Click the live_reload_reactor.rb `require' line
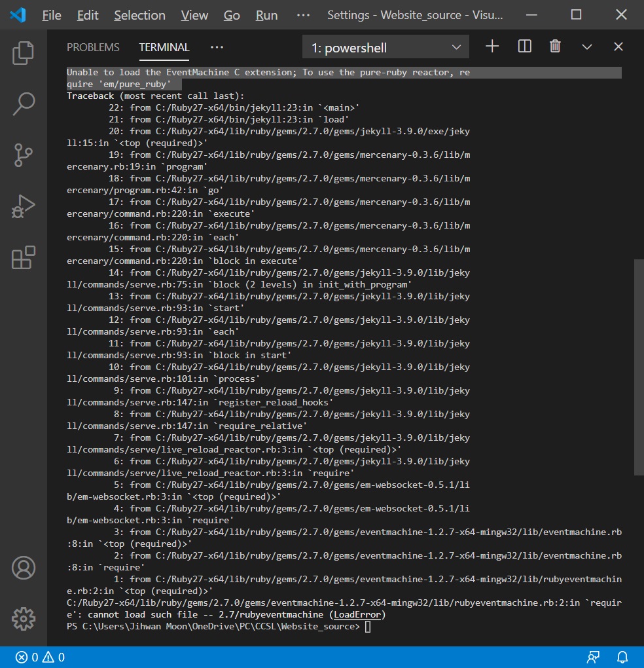Viewport: 644px width, 668px height. pos(210,473)
